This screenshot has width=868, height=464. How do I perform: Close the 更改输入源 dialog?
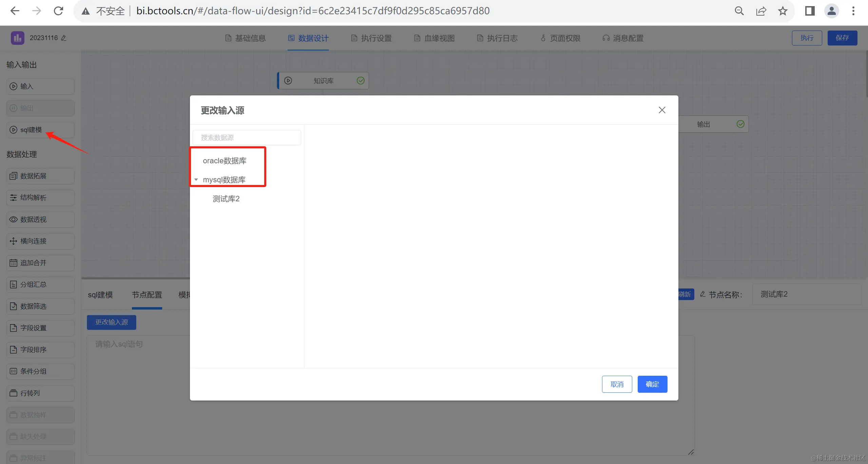pyautogui.click(x=662, y=110)
